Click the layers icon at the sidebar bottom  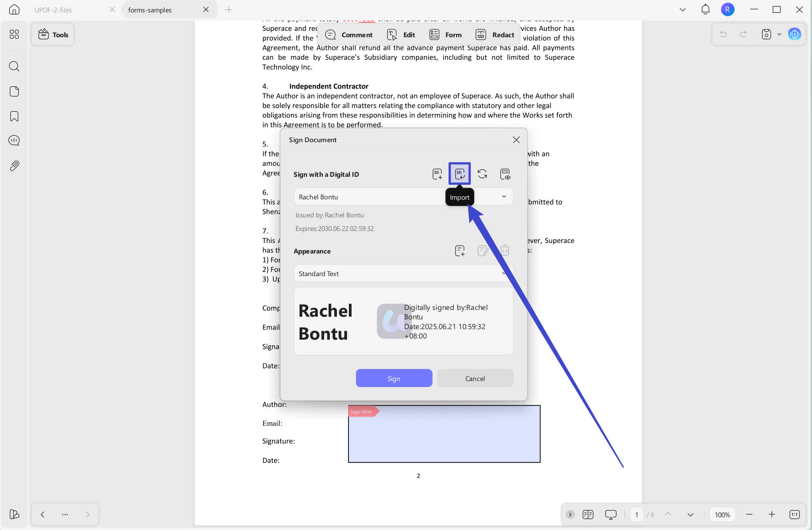[14, 514]
